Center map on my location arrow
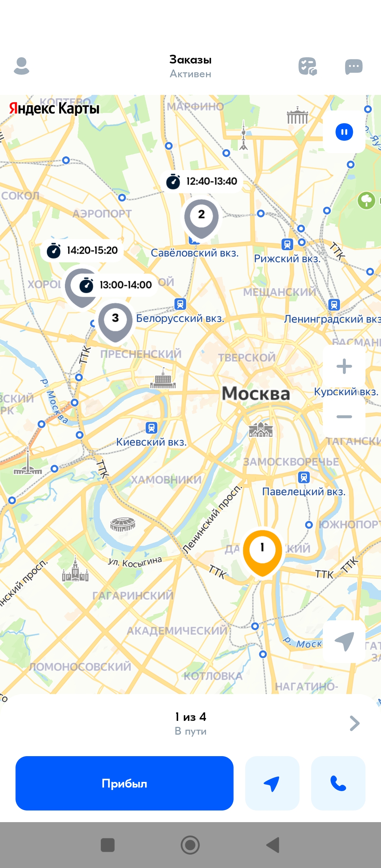This screenshot has height=868, width=381. [344, 641]
